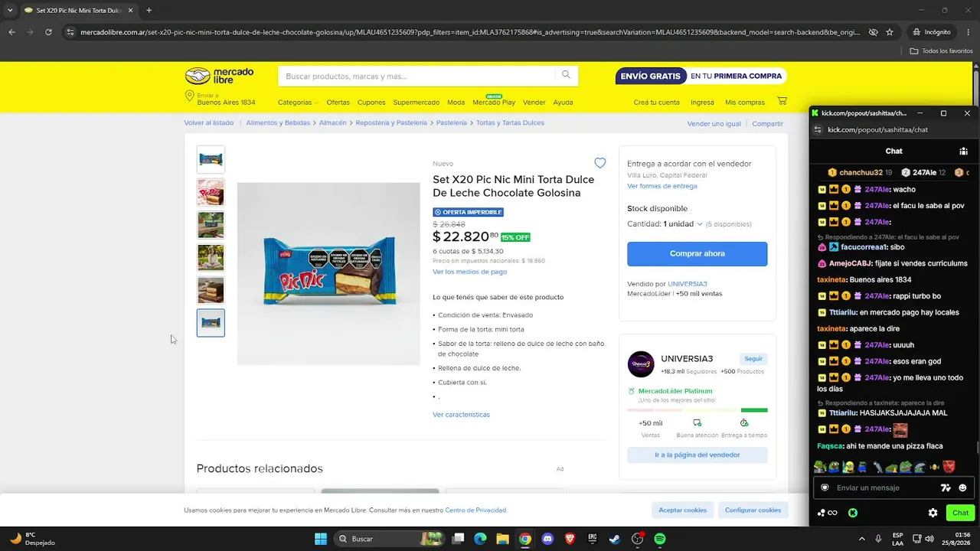Image resolution: width=980 pixels, height=551 pixels.
Task: Open Ayuda in the navigation menu
Action: pos(563,103)
